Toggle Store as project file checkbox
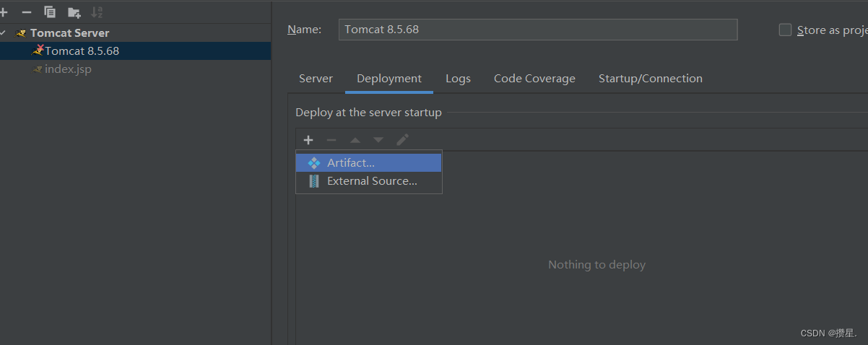The image size is (868, 345). (785, 30)
